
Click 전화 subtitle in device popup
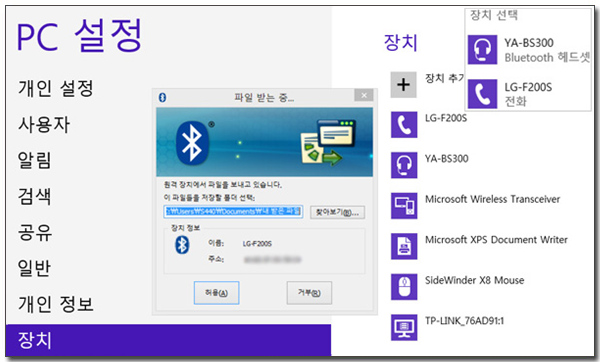tap(515, 101)
